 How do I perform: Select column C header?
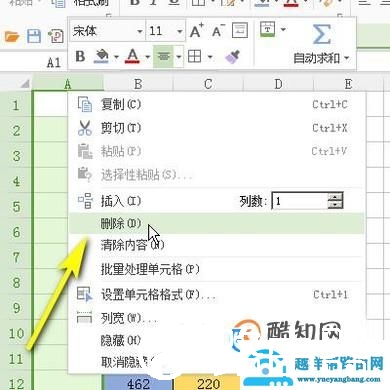[x=208, y=84]
